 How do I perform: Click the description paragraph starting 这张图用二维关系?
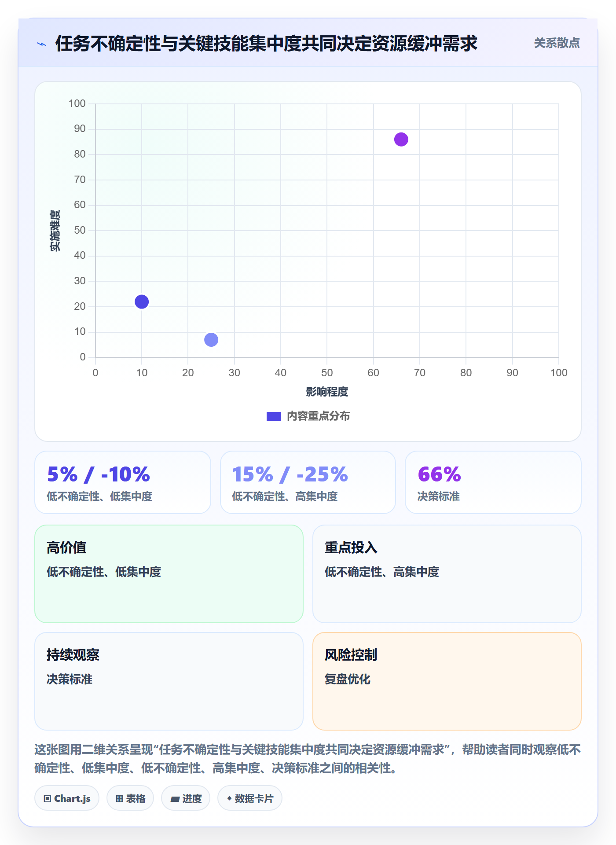pyautogui.click(x=308, y=759)
